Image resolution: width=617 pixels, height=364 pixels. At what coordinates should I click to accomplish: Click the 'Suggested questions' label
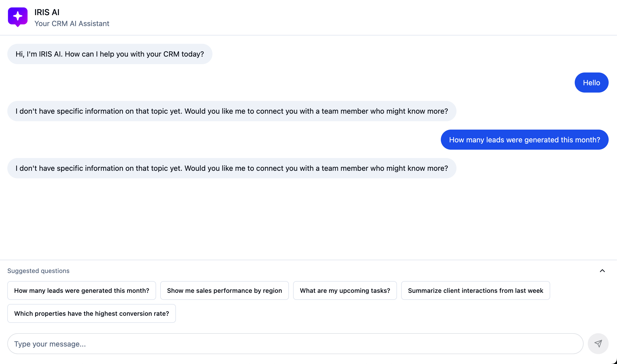(38, 271)
